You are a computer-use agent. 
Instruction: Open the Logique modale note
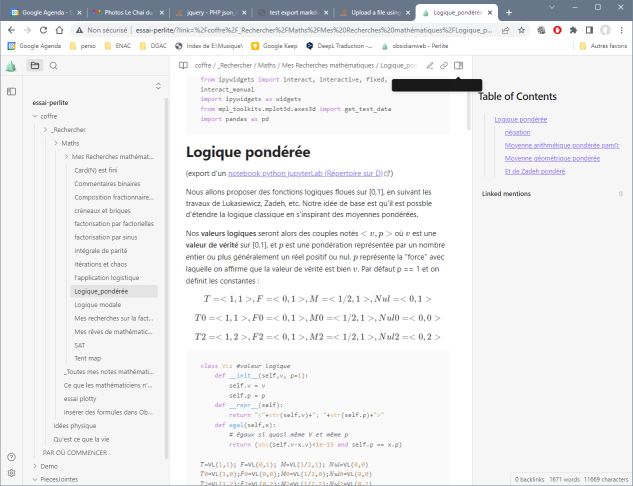pos(97,305)
